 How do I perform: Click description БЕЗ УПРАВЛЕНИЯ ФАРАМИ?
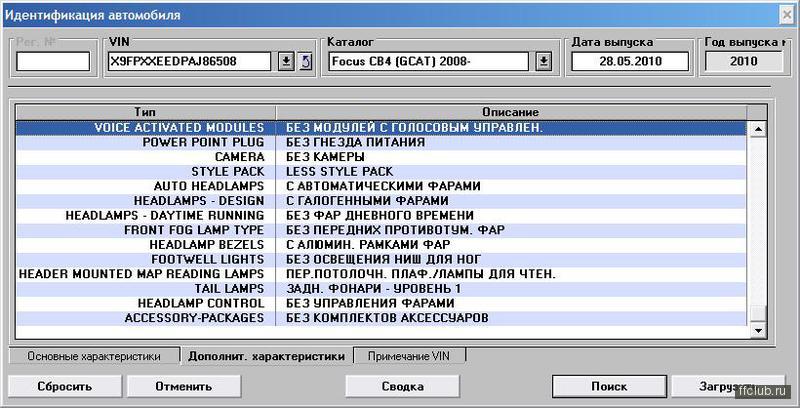coord(370,303)
